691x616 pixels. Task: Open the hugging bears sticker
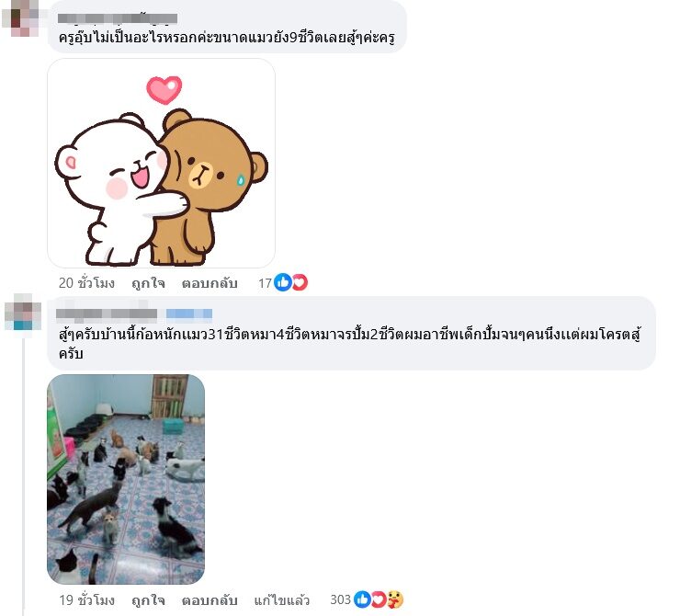[162, 163]
